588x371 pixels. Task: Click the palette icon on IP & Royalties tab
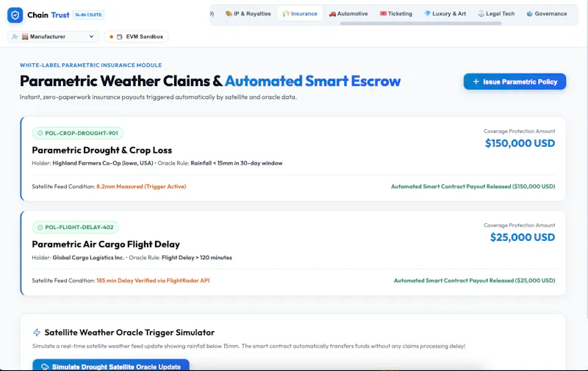tap(229, 13)
